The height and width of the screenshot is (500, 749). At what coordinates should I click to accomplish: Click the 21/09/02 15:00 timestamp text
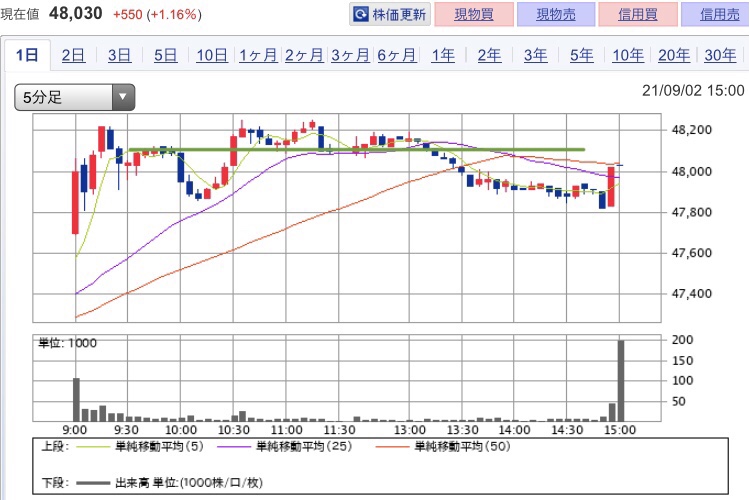point(693,91)
